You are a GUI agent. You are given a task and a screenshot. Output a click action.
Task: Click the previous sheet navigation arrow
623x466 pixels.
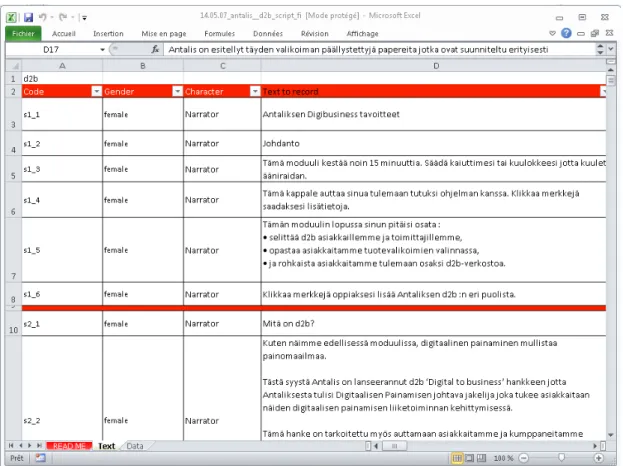21,446
